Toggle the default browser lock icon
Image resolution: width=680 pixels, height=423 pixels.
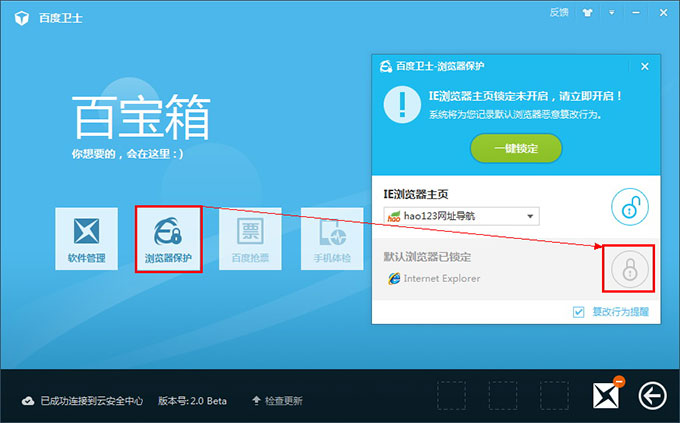[630, 268]
